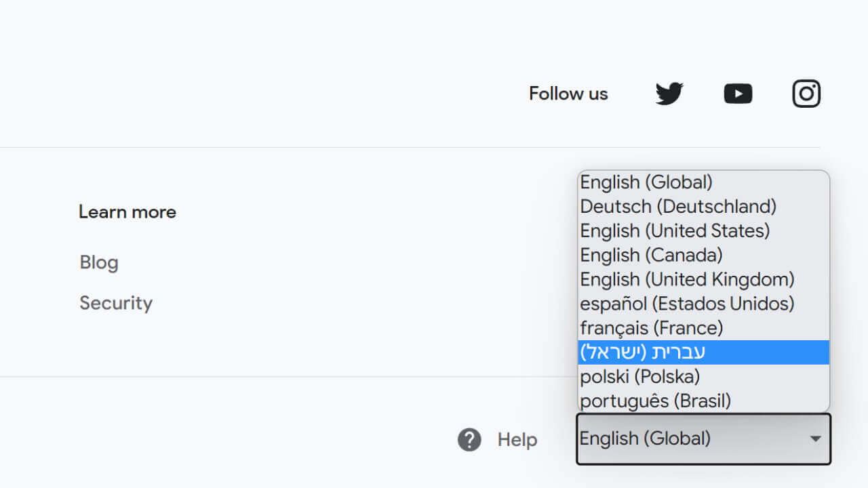This screenshot has width=868, height=488.
Task: Pick English (Canada) from language list
Action: [651, 256]
